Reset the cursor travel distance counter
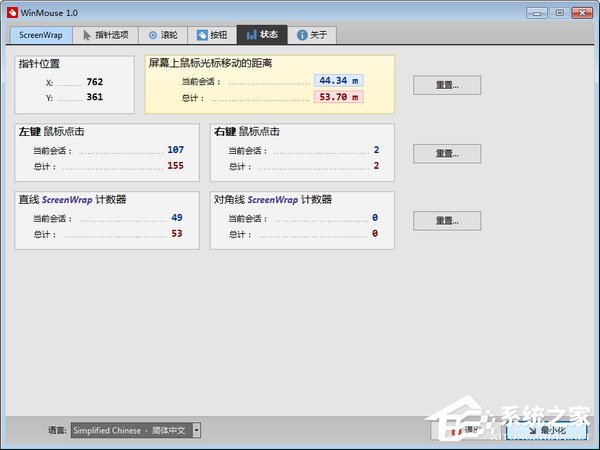The height and width of the screenshot is (450, 600). tap(447, 85)
